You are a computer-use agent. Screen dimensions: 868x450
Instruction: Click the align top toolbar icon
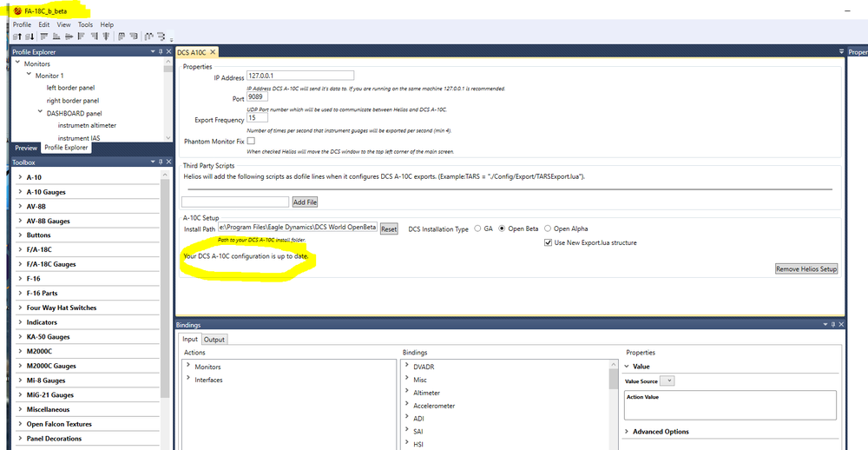44,36
